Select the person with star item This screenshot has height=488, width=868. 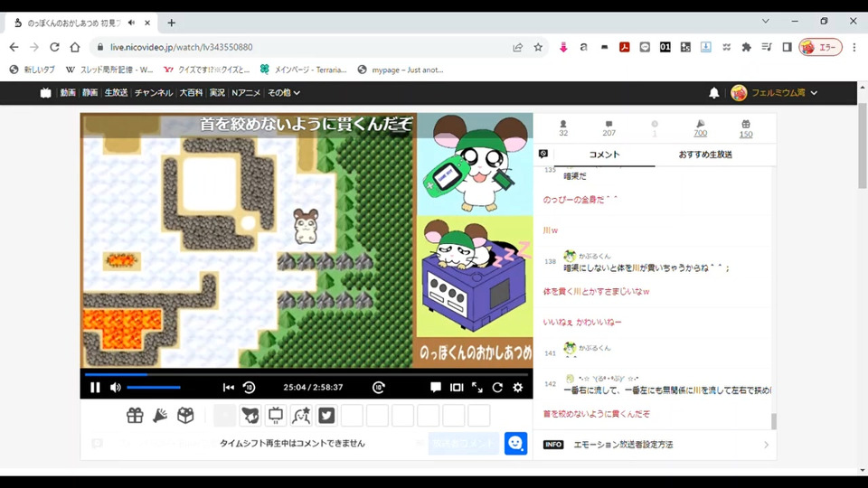tap(301, 416)
